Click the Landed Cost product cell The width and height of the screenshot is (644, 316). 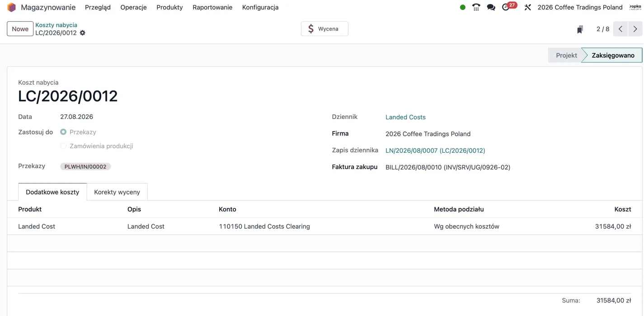tap(37, 226)
